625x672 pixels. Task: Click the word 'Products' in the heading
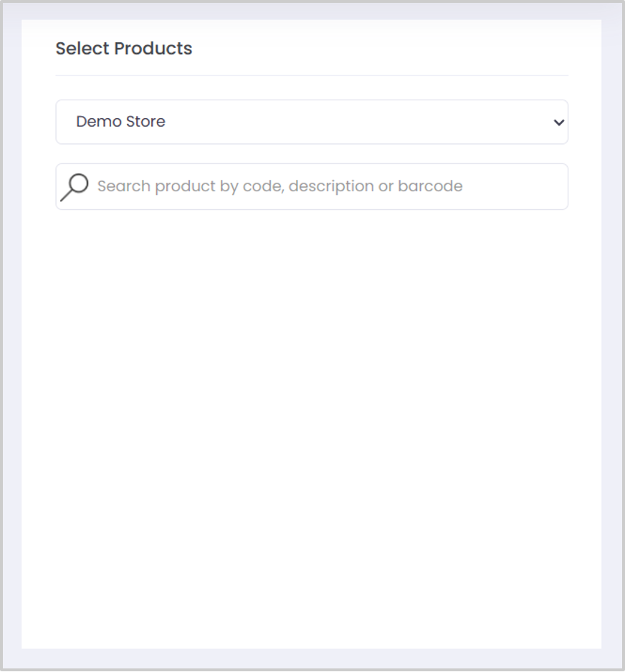pos(153,49)
